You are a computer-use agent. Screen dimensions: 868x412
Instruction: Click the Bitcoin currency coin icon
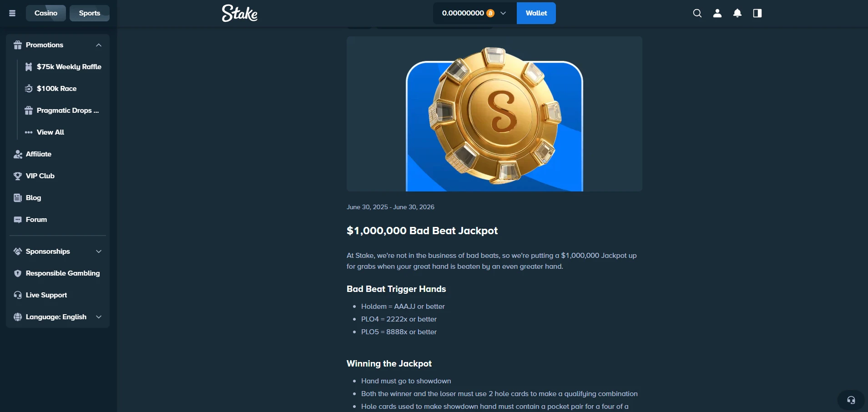click(x=490, y=13)
